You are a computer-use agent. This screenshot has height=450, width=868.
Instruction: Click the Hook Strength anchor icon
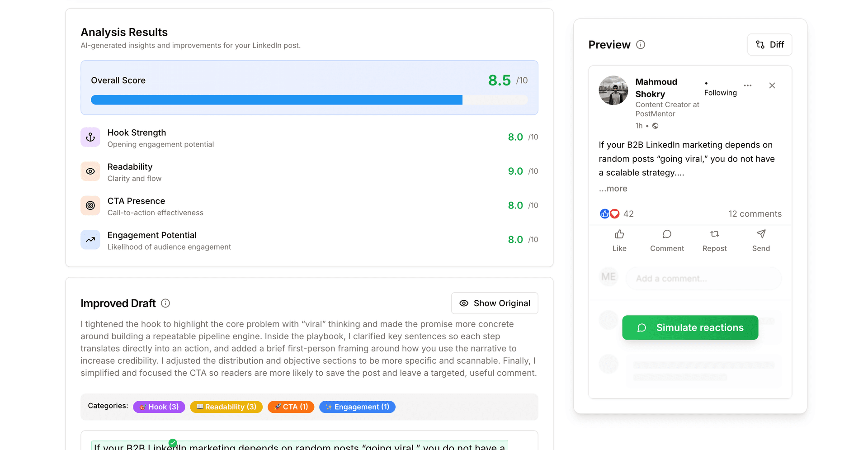(x=90, y=137)
